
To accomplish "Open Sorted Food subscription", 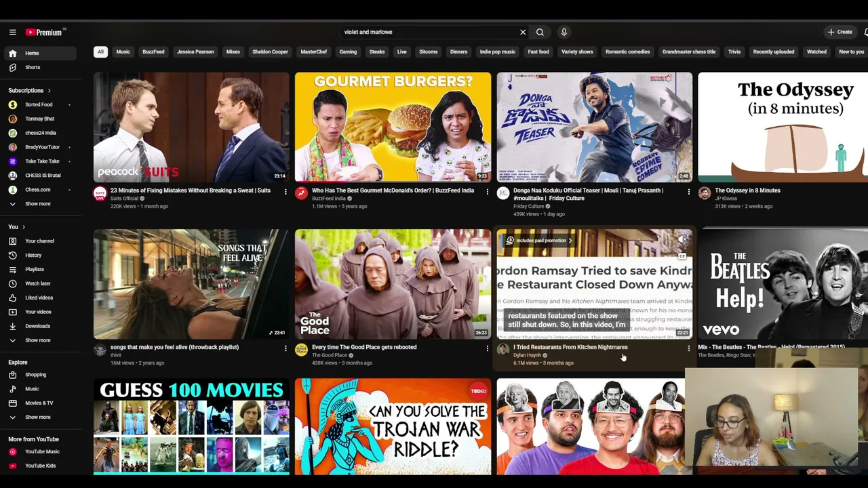I will coord(41,104).
